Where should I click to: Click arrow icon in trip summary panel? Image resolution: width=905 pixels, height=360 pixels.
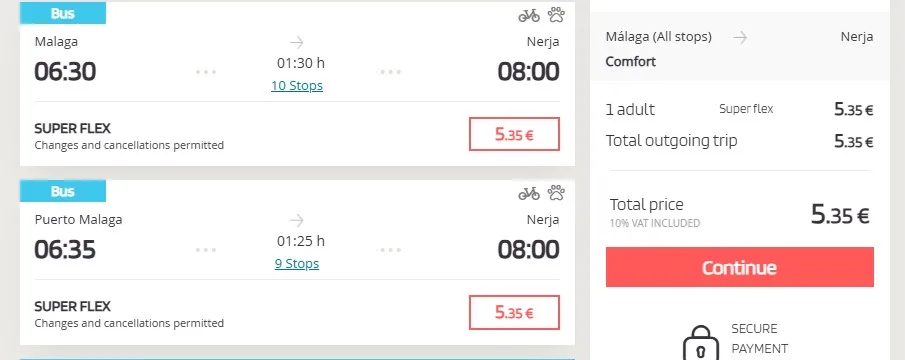(x=740, y=38)
